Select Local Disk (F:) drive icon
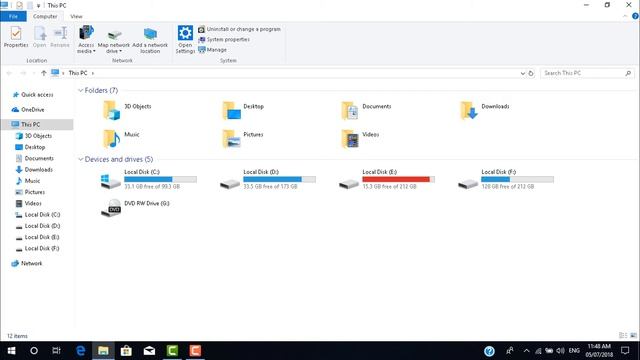The width and height of the screenshot is (640, 360). (x=468, y=184)
